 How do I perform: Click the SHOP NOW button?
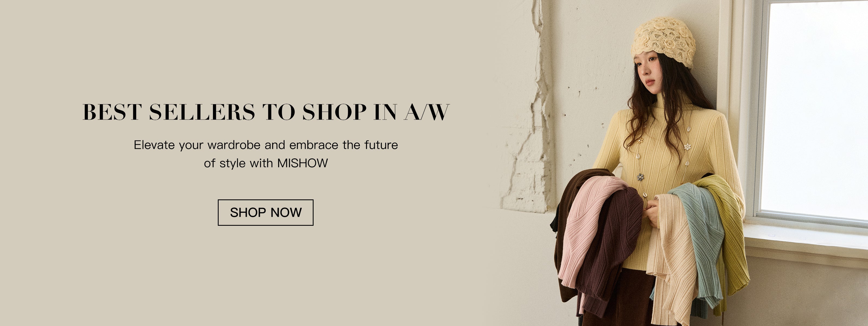266,212
